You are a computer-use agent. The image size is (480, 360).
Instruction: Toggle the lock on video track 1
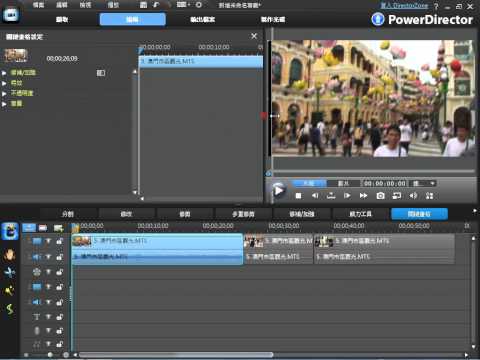coord(59,241)
